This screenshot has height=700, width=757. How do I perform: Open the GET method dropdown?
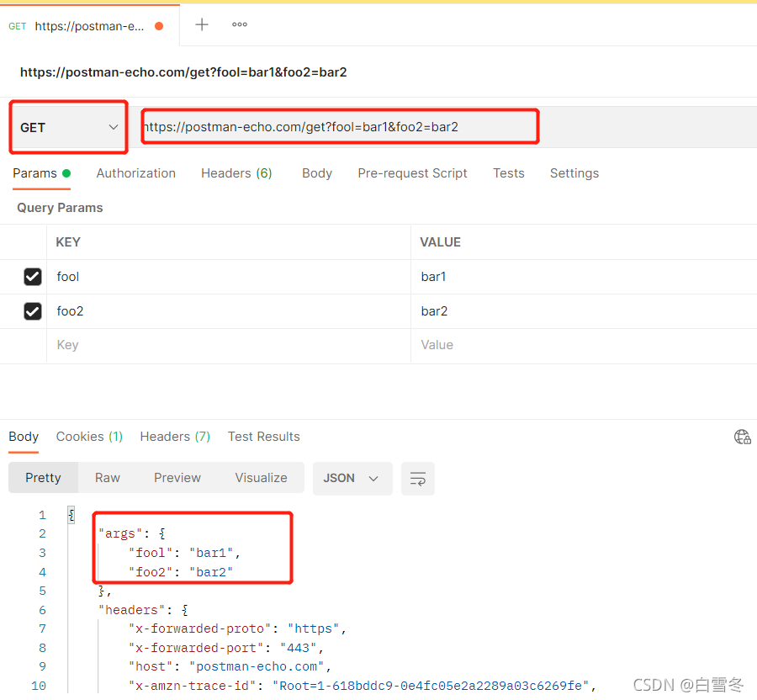[69, 127]
